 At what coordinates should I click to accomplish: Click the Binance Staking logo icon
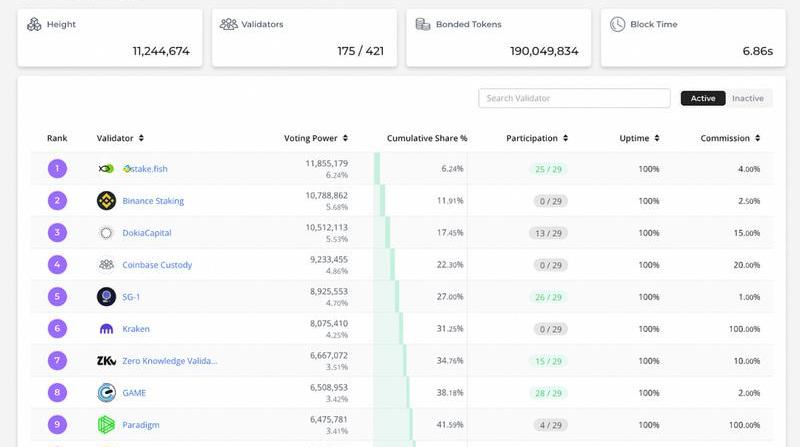[106, 201]
